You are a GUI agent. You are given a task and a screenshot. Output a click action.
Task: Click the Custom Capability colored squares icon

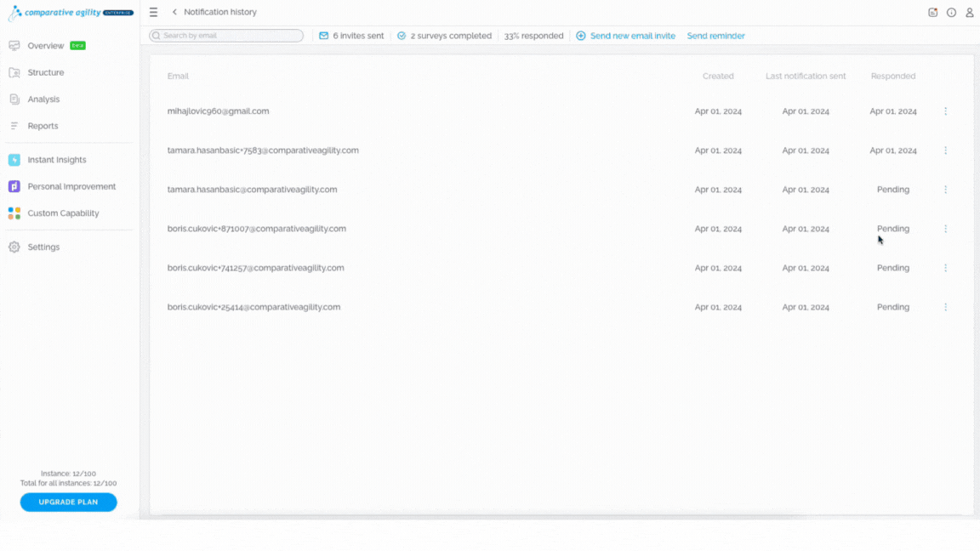click(x=14, y=213)
